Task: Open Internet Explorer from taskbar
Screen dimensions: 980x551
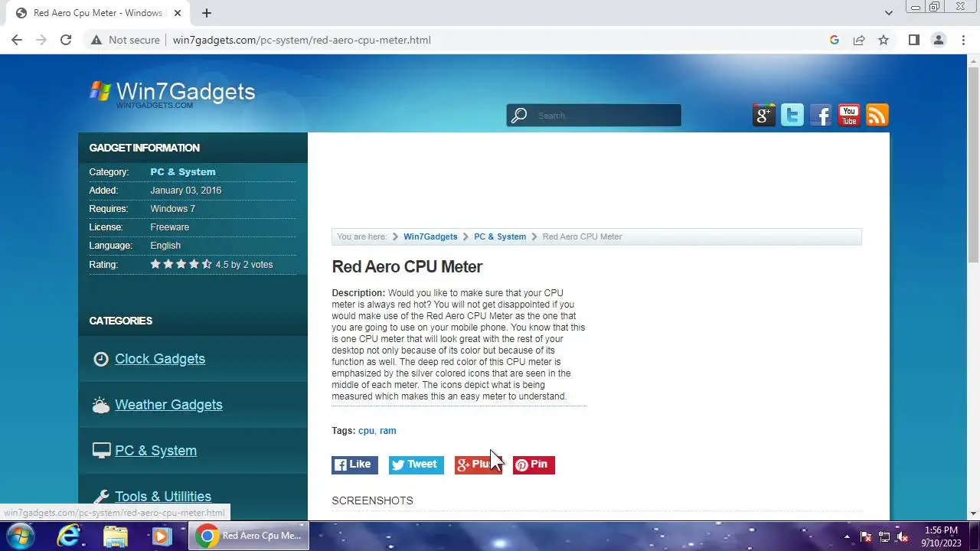Action: point(68,536)
